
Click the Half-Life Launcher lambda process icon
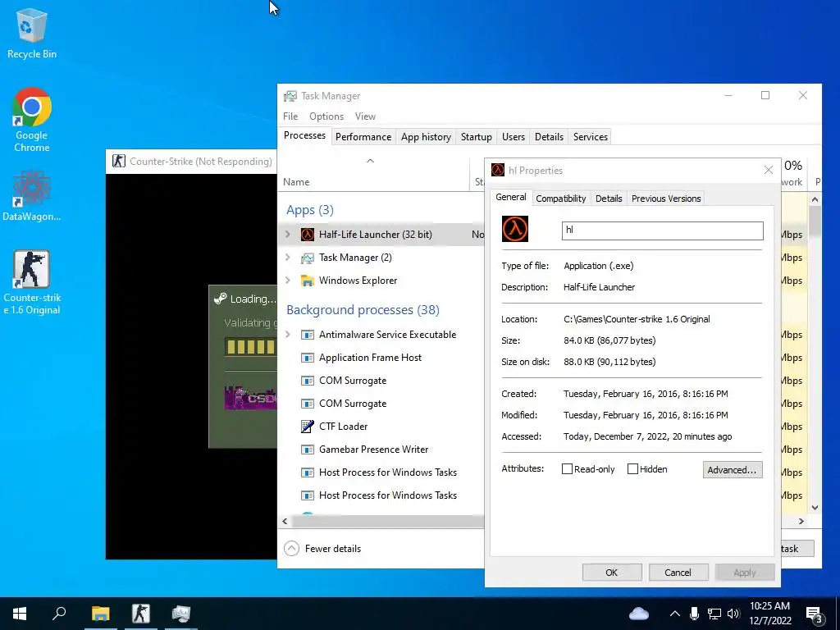pos(308,234)
